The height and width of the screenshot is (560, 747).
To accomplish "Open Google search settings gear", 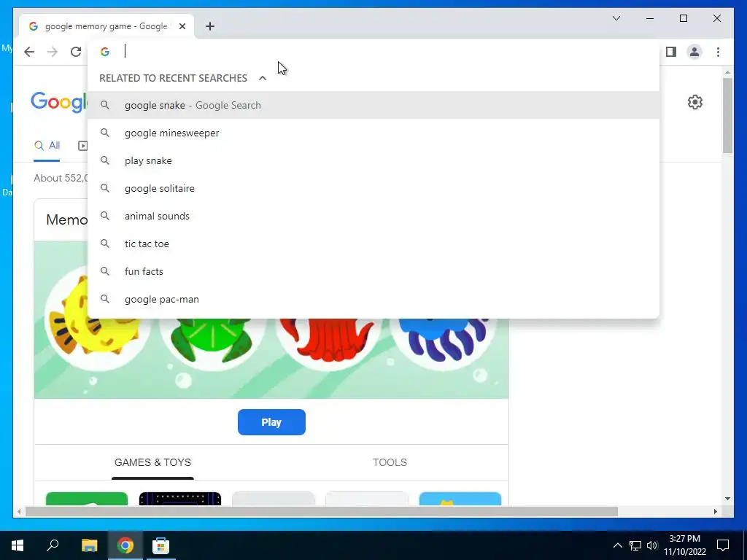I will pos(695,102).
